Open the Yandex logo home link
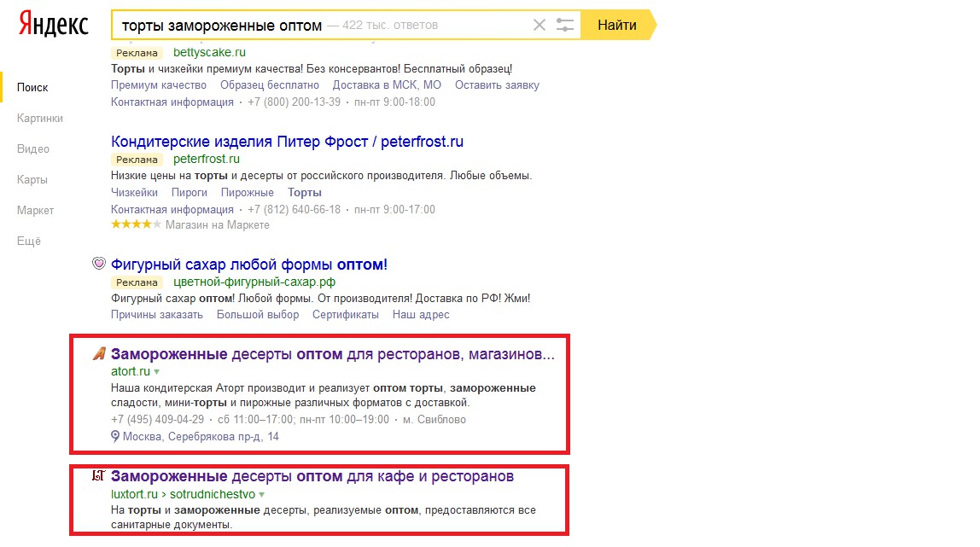 click(53, 25)
